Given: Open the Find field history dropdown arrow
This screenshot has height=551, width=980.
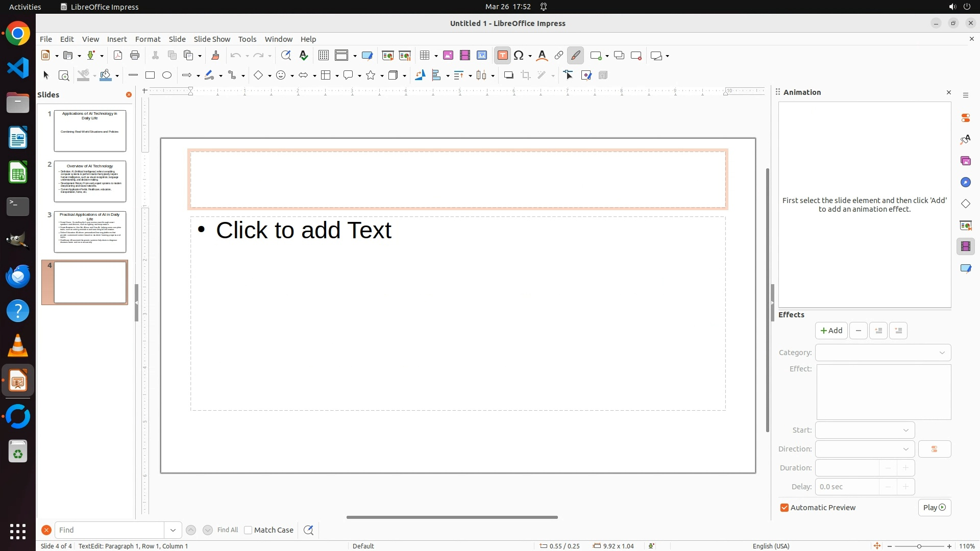Looking at the screenshot, I should click(x=173, y=530).
